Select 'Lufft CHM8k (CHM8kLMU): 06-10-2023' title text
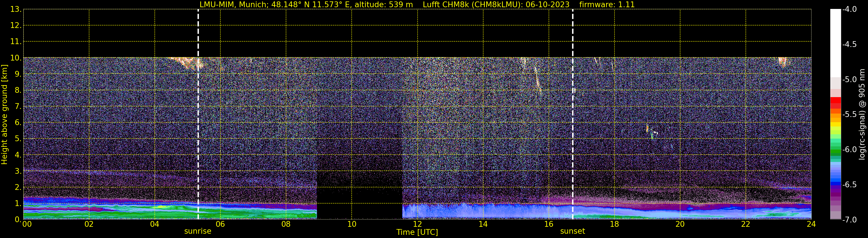The height and width of the screenshot is (238, 868). (496, 5)
